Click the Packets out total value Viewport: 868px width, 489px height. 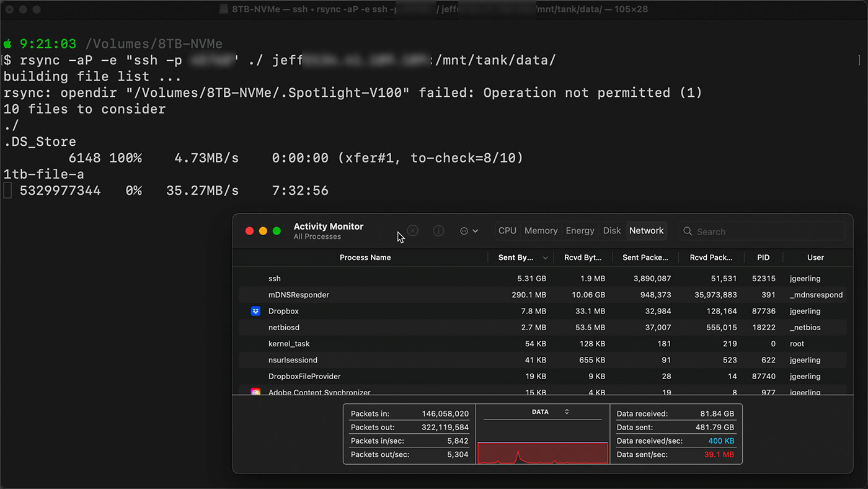pos(445,427)
